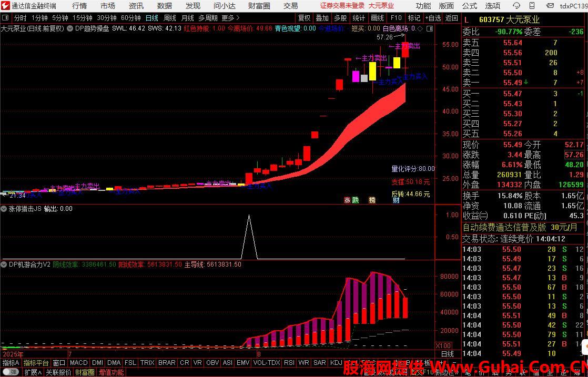Open the 增值功能 bottom button
The width and height of the screenshot is (588, 377).
point(111,372)
